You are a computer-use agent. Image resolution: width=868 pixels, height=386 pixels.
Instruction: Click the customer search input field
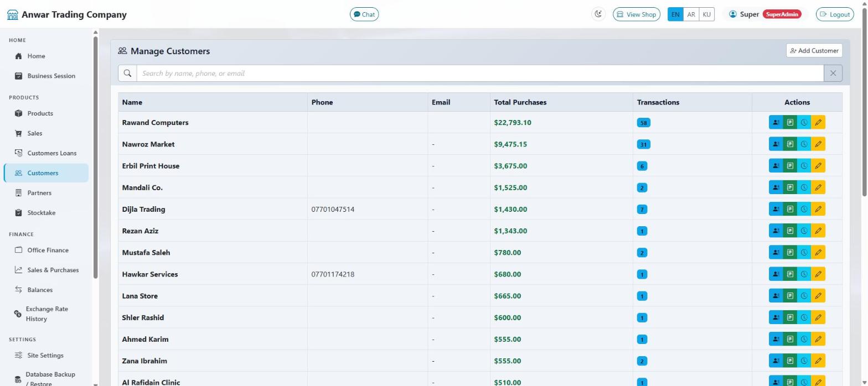pyautogui.click(x=480, y=73)
